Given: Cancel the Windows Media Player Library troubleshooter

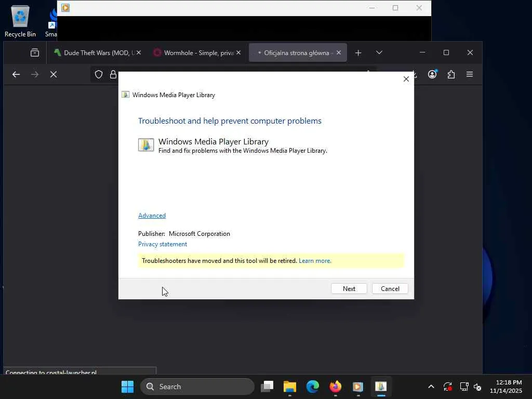Looking at the screenshot, I should [x=390, y=288].
